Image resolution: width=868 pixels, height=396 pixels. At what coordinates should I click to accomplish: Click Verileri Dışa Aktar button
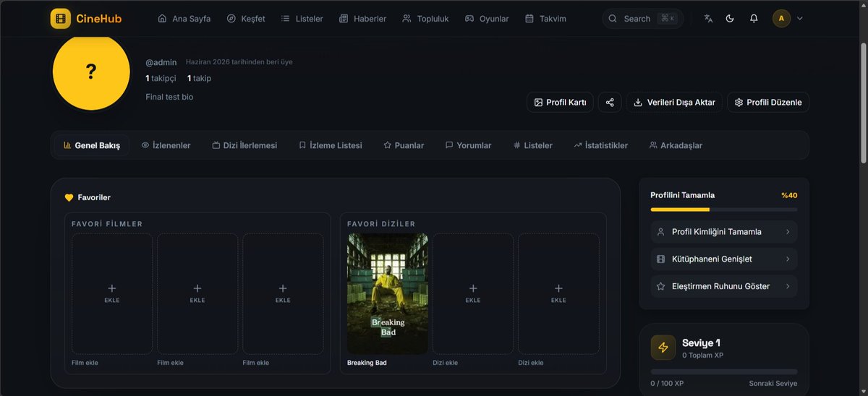click(x=674, y=102)
